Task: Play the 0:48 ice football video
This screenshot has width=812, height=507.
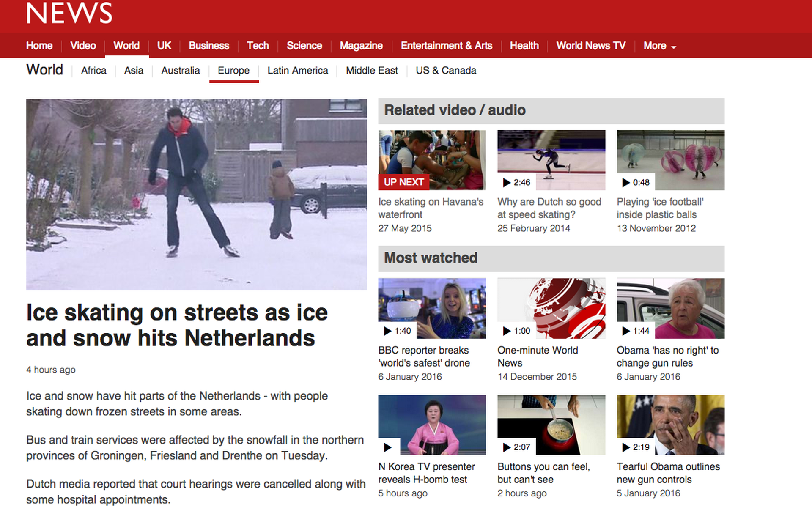Action: pyautogui.click(x=636, y=182)
